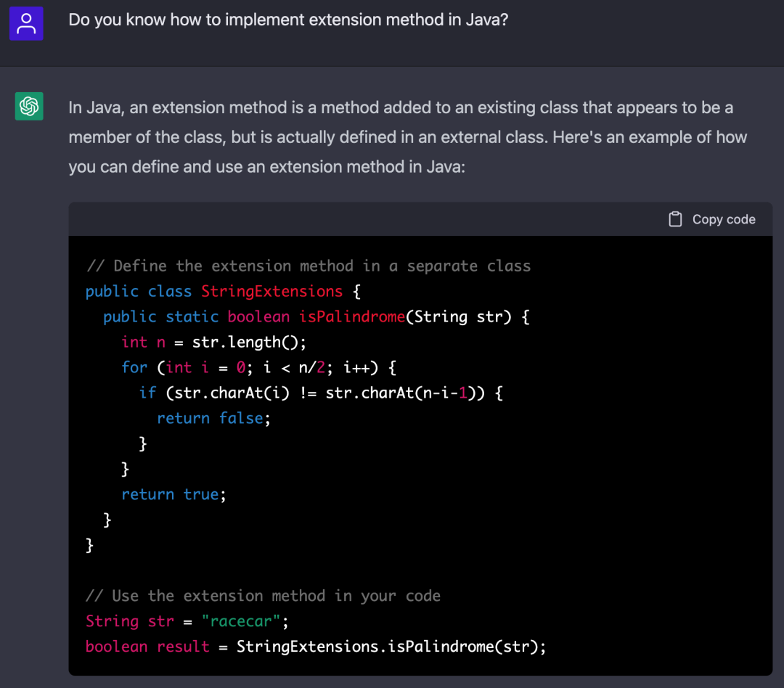This screenshot has width=784, height=688.
Task: Click the comment 'Use the extension method'
Action: click(263, 596)
